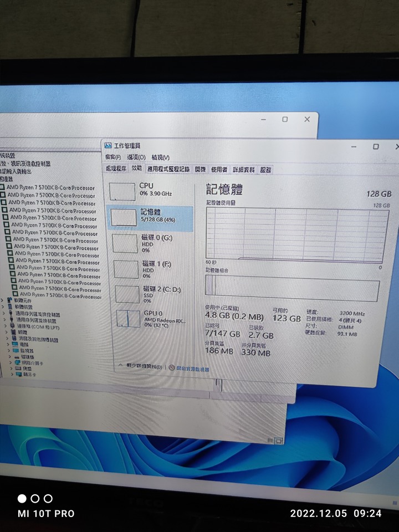Expand the 通用序列匯流排控制器 node
Image resolution: width=399 pixels, height=532 pixels.
point(4,314)
